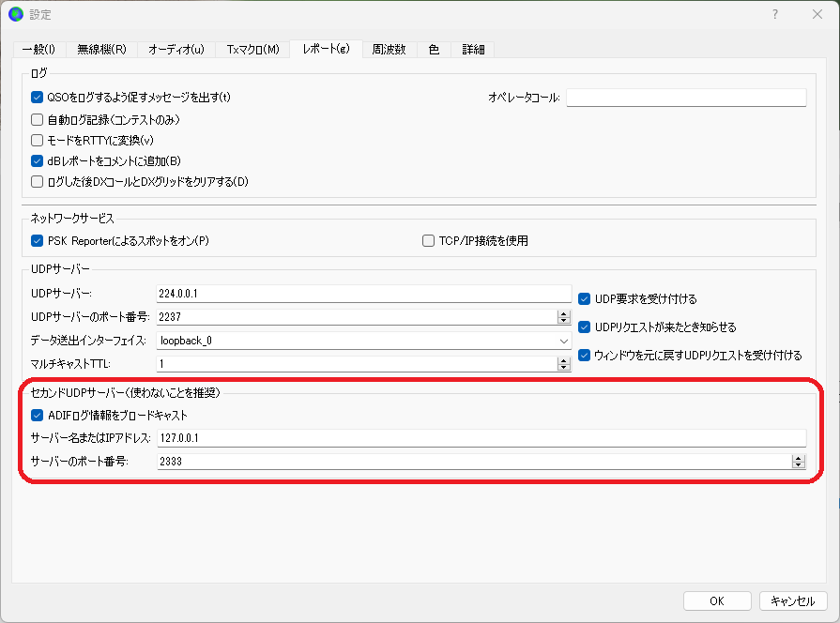The width and height of the screenshot is (840, 623).
Task: Toggle QSOをログするよう促すメッセージ checkbox
Action: (37, 97)
